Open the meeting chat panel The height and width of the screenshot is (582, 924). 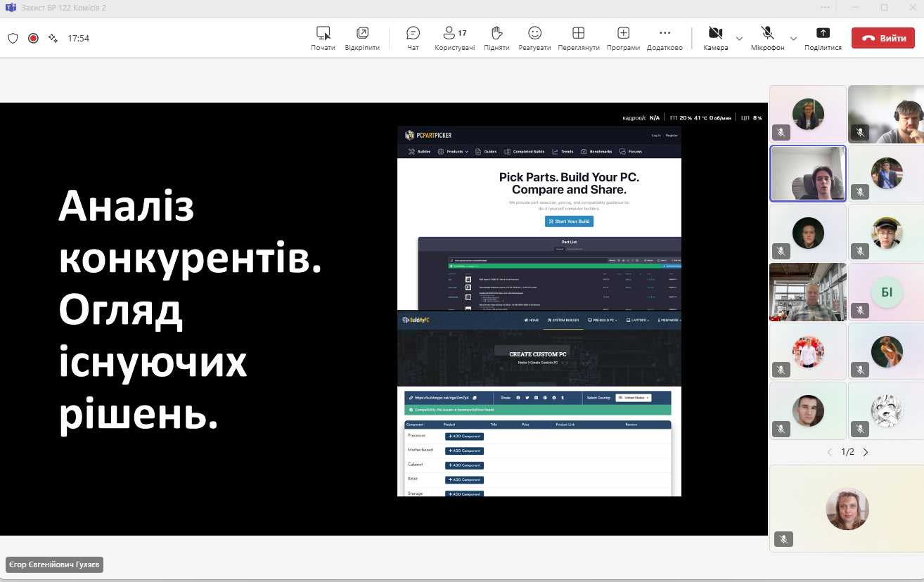point(413,38)
